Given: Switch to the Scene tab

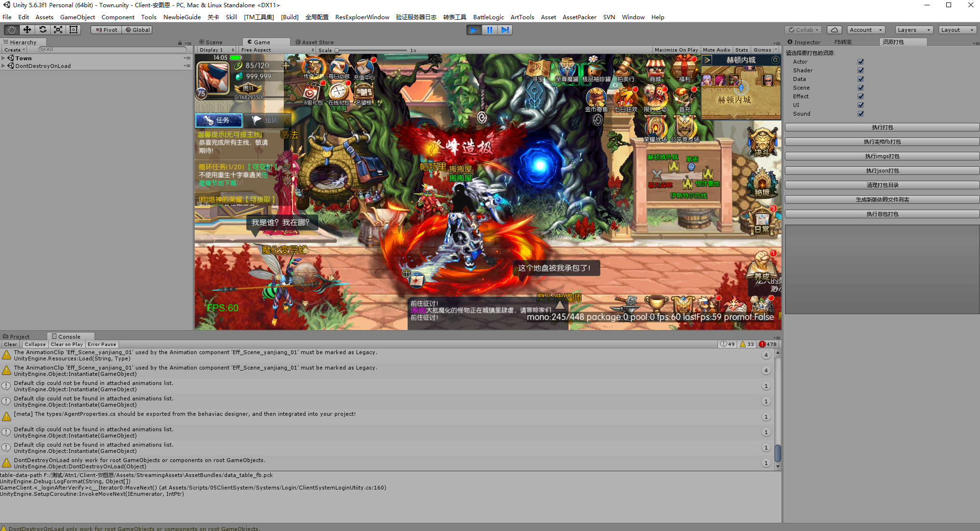Looking at the screenshot, I should pyautogui.click(x=211, y=42).
